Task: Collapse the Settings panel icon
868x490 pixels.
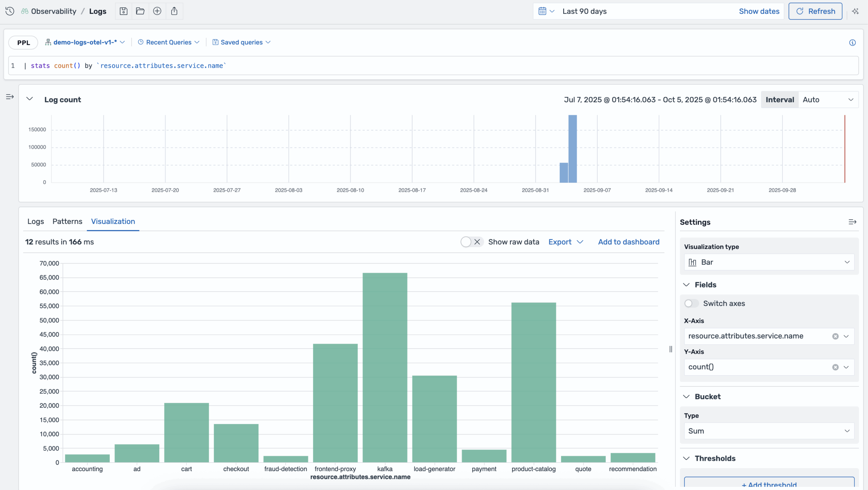Action: pyautogui.click(x=852, y=222)
